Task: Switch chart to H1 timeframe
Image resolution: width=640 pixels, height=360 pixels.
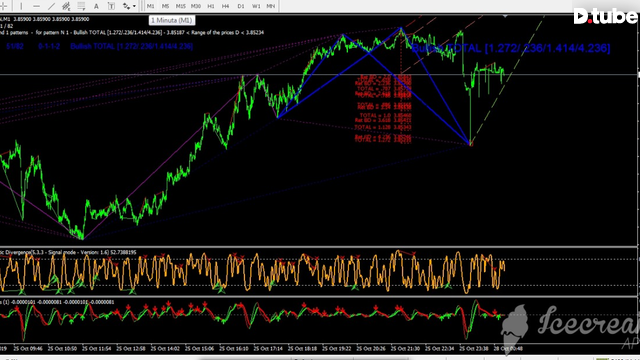Action: (211, 6)
